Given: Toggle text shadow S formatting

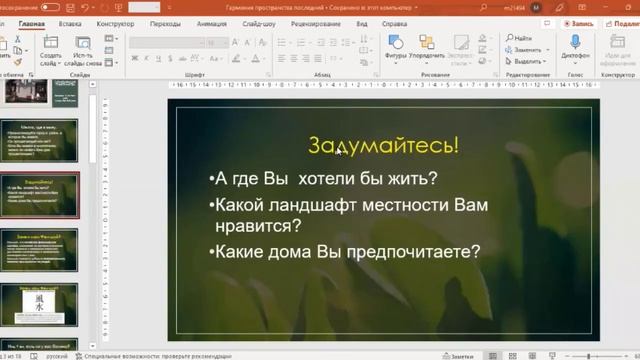Looking at the screenshot, I should click(x=170, y=59).
